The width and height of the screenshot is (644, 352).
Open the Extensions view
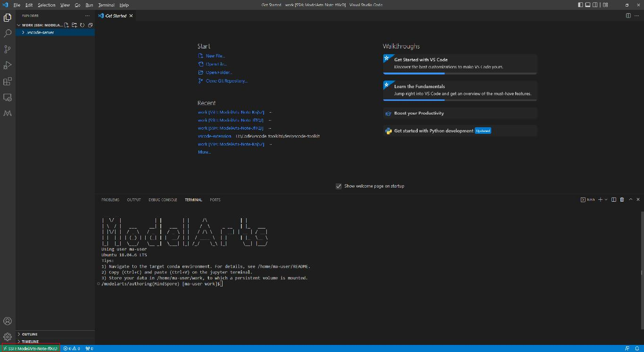click(8, 82)
